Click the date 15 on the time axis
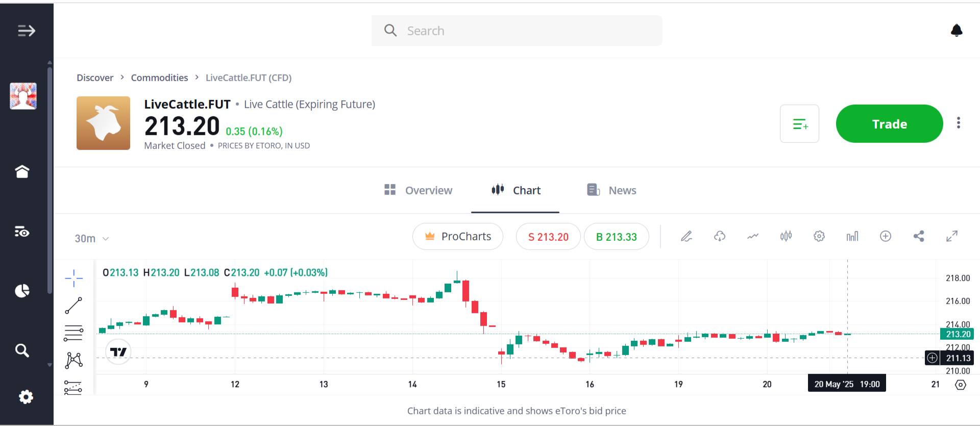980x426 pixels. (x=501, y=384)
